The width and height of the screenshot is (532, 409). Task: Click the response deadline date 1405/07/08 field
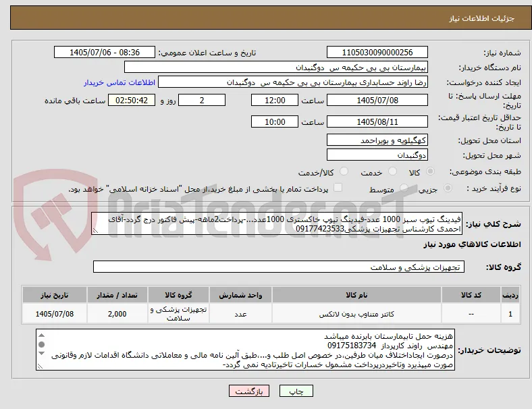click(377, 101)
